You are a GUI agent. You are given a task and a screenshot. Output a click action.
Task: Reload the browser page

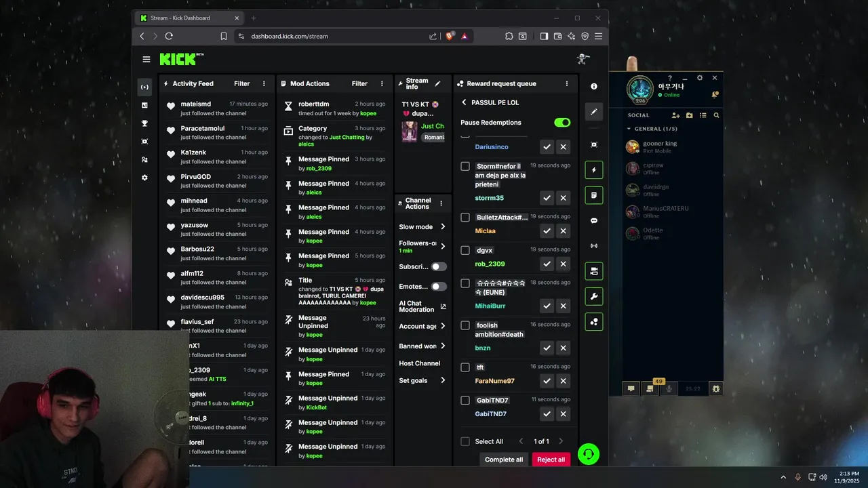coord(169,36)
